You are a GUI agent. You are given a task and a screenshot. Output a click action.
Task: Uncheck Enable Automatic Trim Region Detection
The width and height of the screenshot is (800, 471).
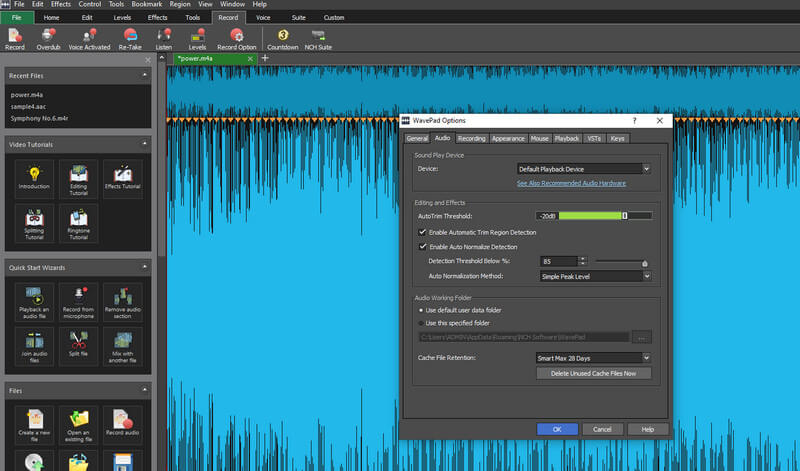point(422,232)
